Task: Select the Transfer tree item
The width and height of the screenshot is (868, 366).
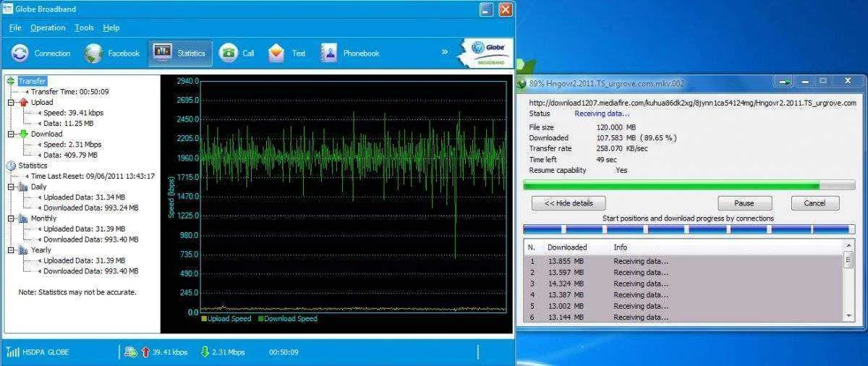Action: coord(33,81)
